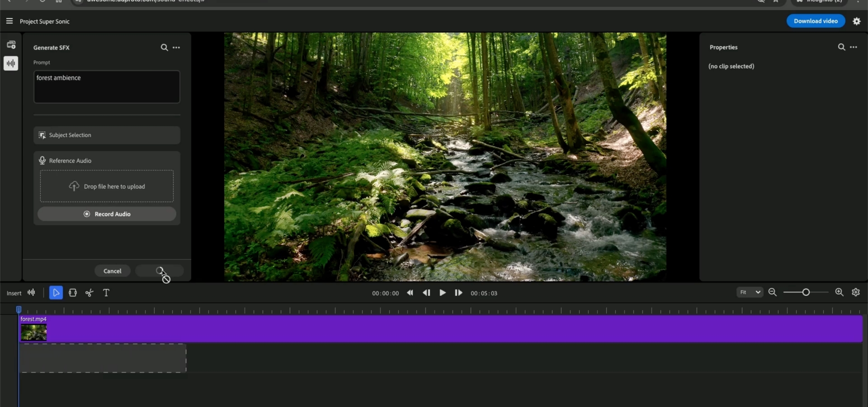Image resolution: width=868 pixels, height=407 pixels.
Task: Activate the Text tool
Action: tap(106, 293)
